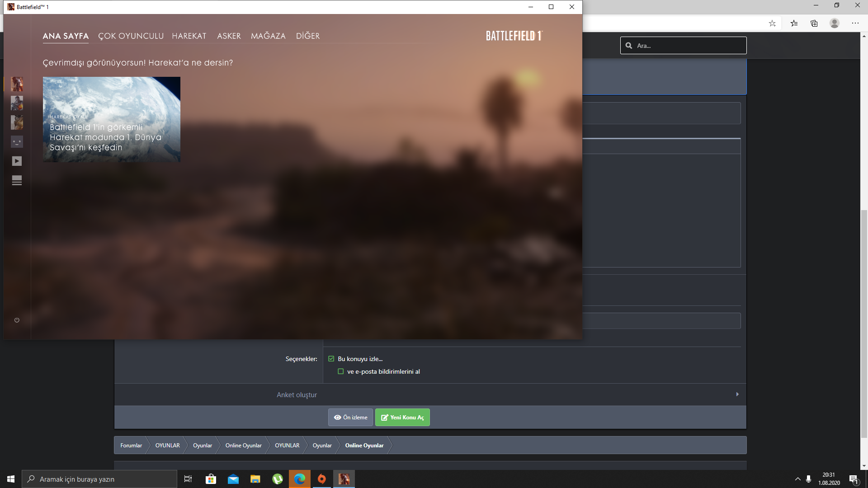Screen dimensions: 868x488
Task: Open Windows Start menu
Action: 11,479
